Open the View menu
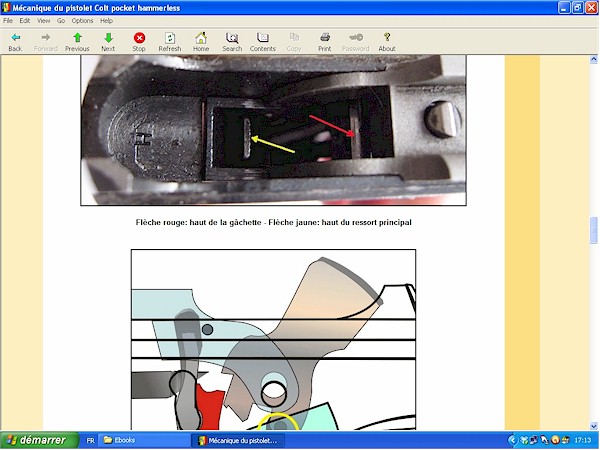The image size is (600, 450). coord(44,21)
